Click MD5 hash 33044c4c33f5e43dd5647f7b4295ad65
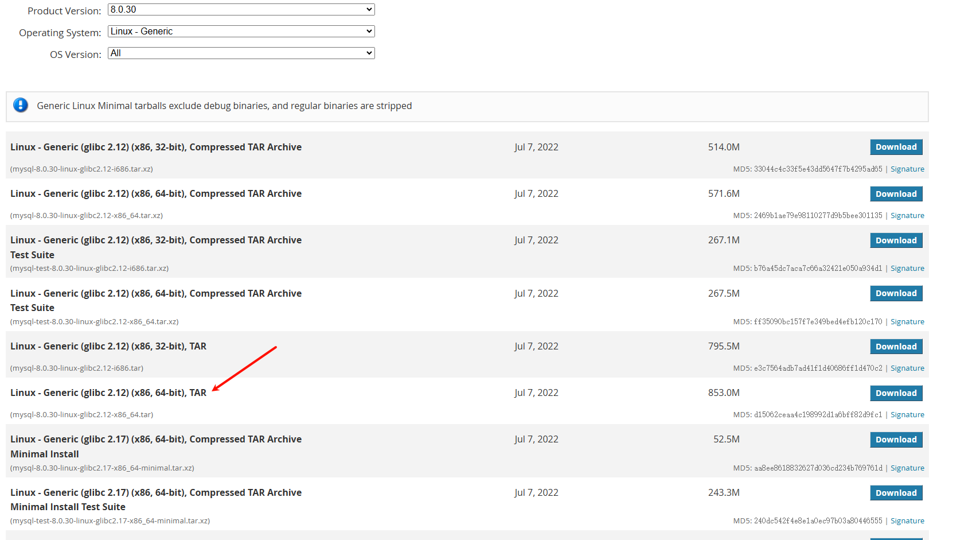 pos(818,169)
